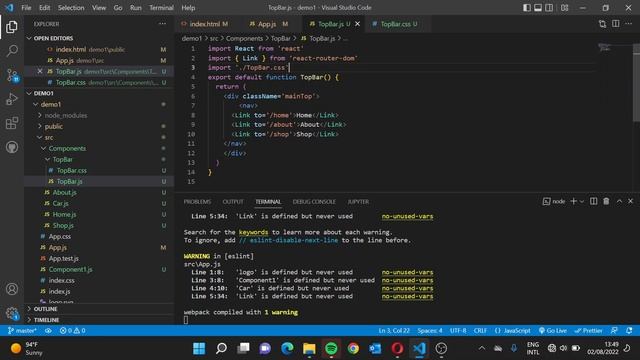This screenshot has height=360, width=640.
Task: Click Ln 3, Col 22 cursor position
Action: [394, 331]
